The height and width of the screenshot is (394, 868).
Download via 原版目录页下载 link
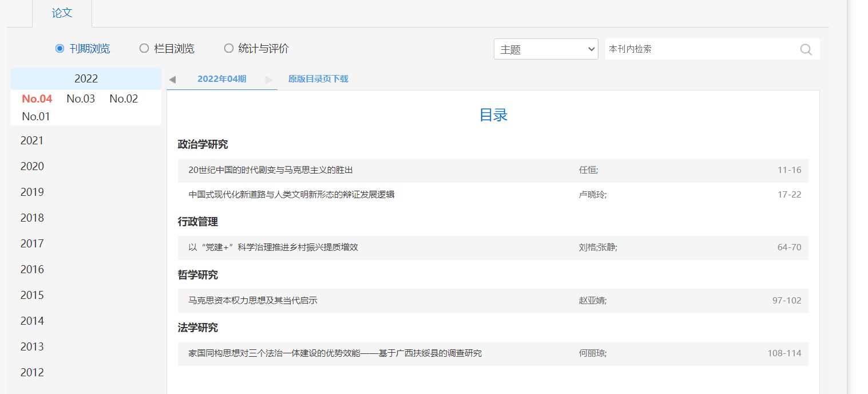[318, 79]
